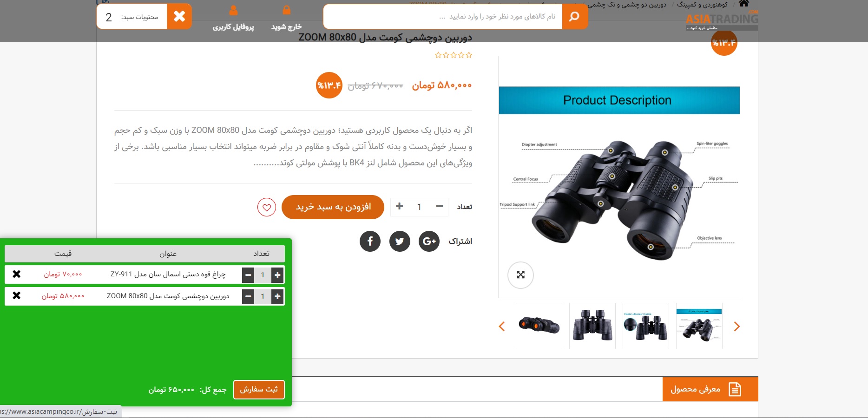Click the main Product Description image
Viewport: 868px width, 418px height.
click(619, 177)
